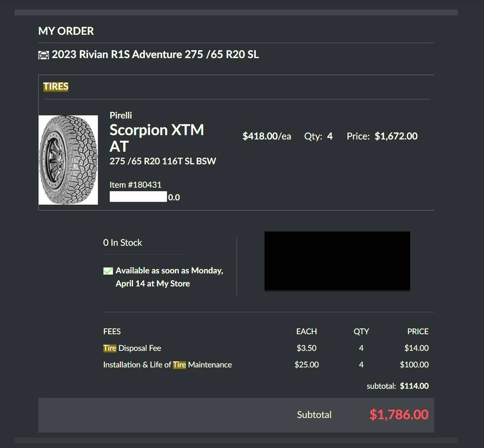484x448 pixels.
Task: Click Installation & Life of Tire Maintenance
Action: click(167, 365)
